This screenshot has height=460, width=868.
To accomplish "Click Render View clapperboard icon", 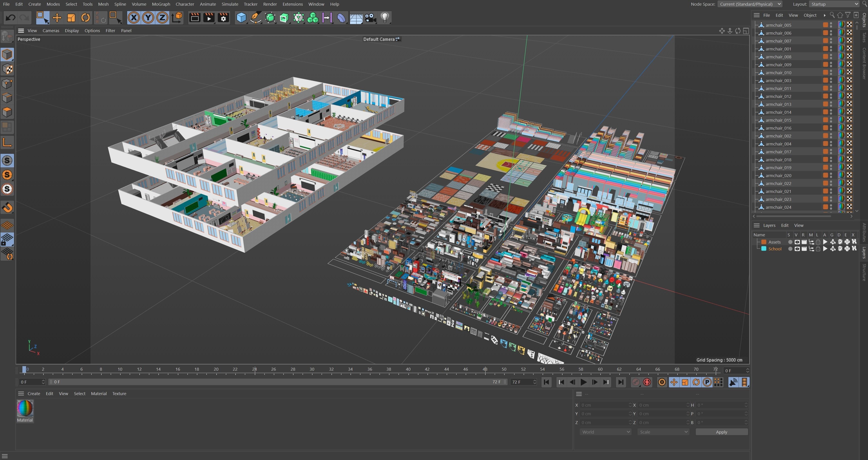I will pos(195,17).
